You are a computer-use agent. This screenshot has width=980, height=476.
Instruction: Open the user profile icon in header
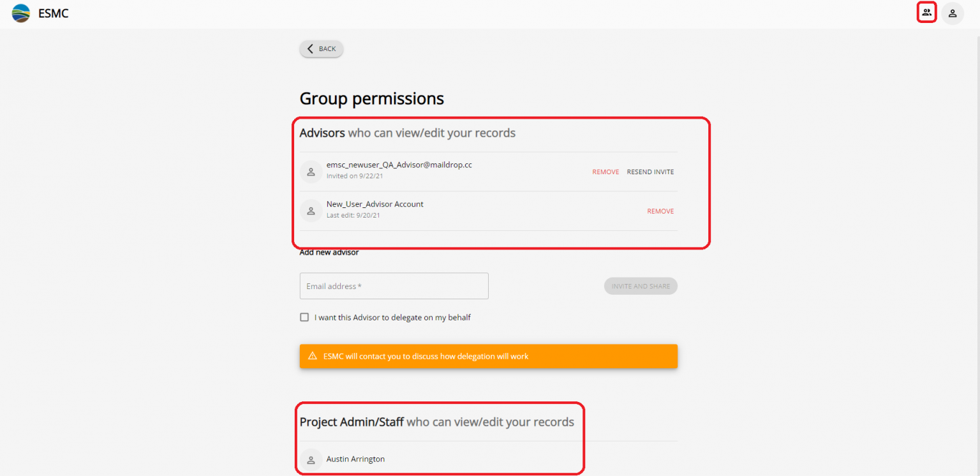[x=952, y=13]
